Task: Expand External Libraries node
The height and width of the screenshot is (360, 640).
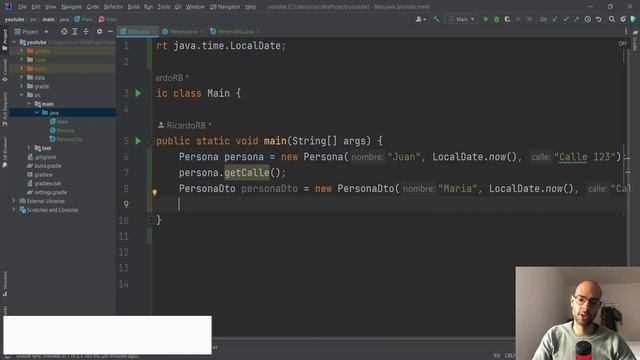Action: click(14, 201)
